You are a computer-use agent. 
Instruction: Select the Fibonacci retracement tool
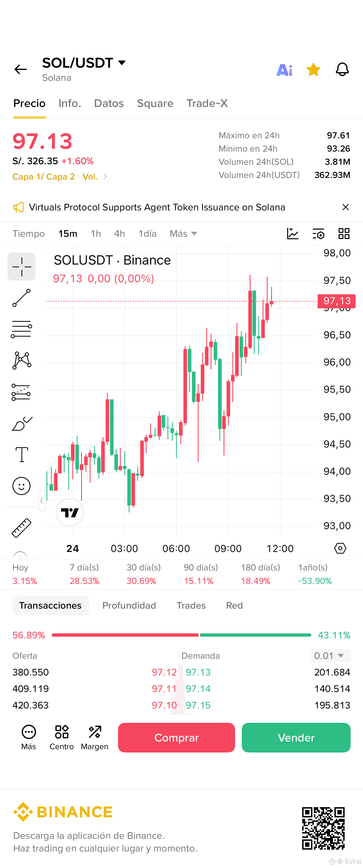click(x=21, y=329)
